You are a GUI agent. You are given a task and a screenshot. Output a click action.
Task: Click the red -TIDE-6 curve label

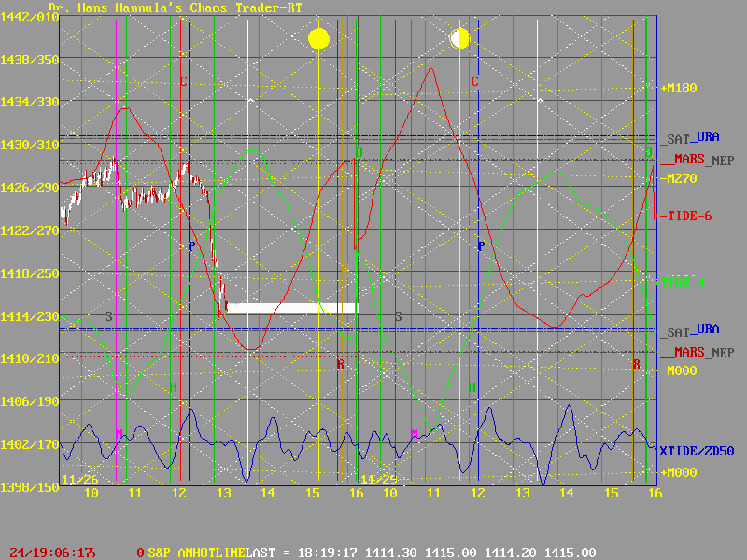click(x=684, y=216)
